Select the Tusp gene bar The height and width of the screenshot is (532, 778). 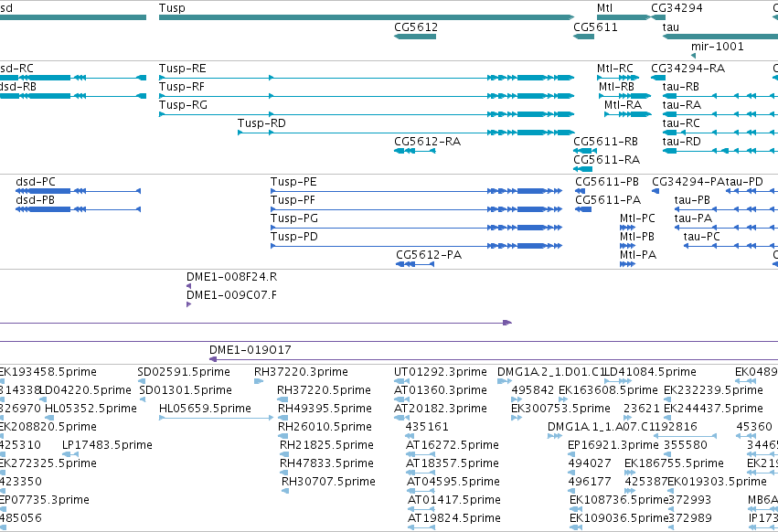pyautogui.click(x=367, y=17)
